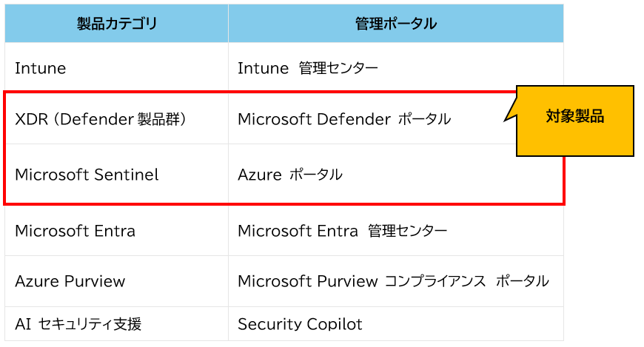
Task: Select the Microsoft Sentinel cell
Action: [x=87, y=175]
